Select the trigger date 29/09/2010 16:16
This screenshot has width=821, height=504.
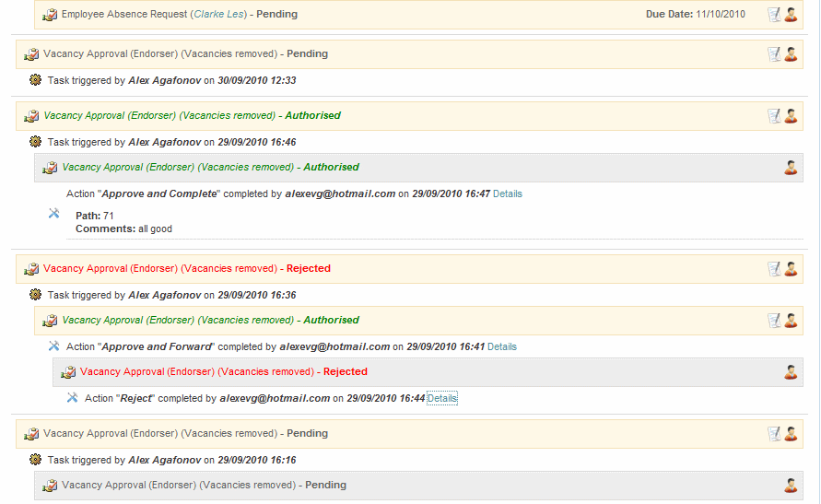coord(256,460)
